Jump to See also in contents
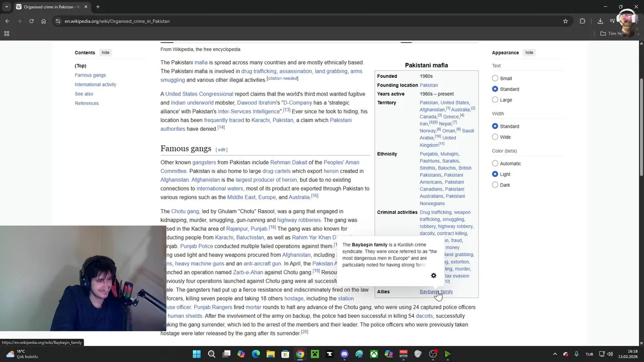The image size is (644, 362). [84, 94]
